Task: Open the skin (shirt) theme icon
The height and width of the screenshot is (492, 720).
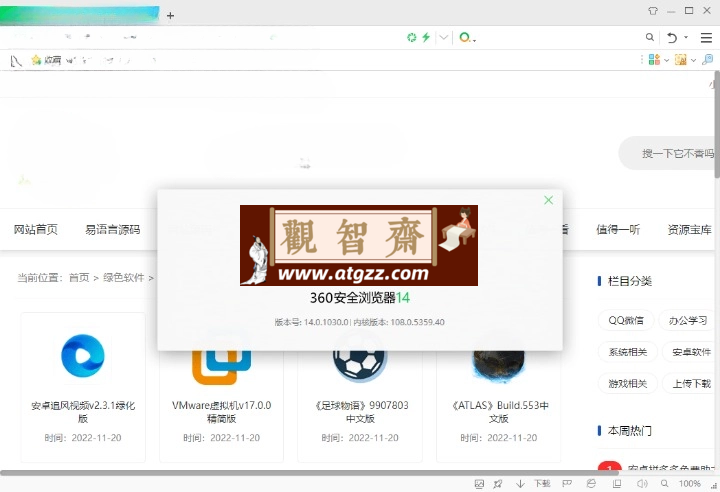Action: point(652,11)
